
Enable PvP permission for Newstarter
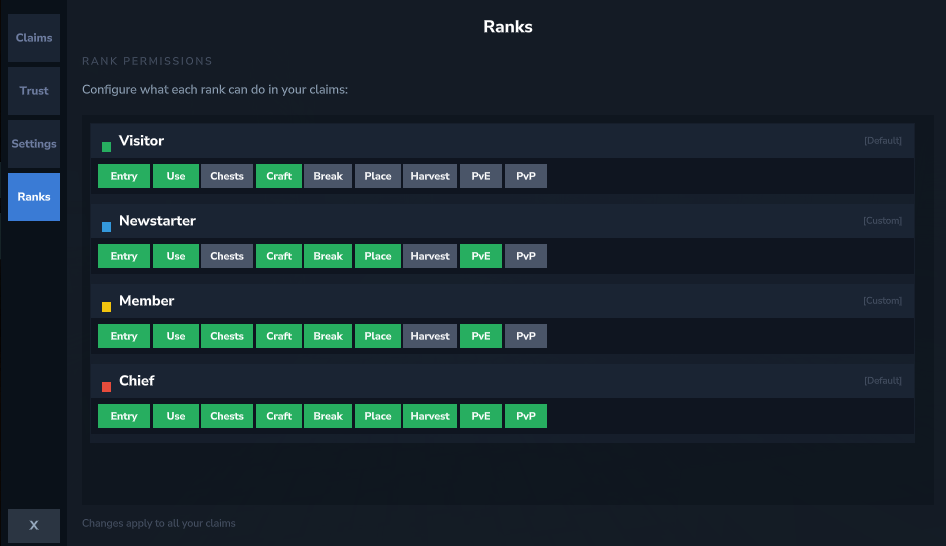526,256
